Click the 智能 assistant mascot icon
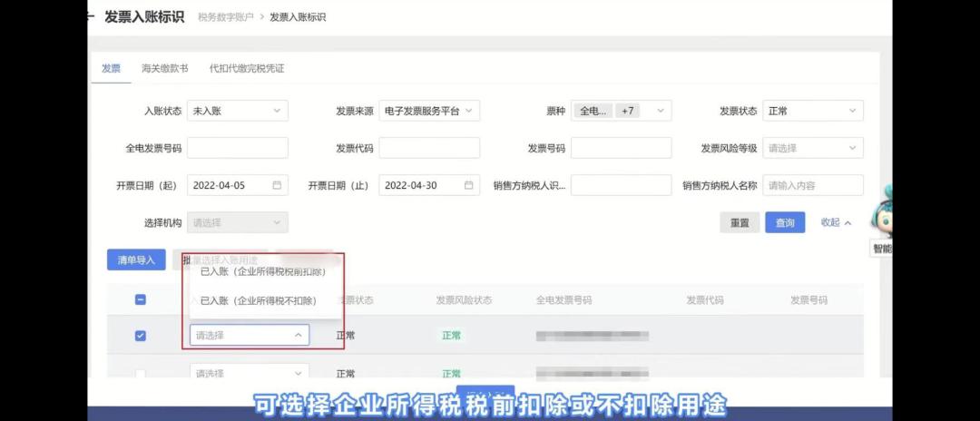This screenshot has height=421, width=980. click(883, 210)
